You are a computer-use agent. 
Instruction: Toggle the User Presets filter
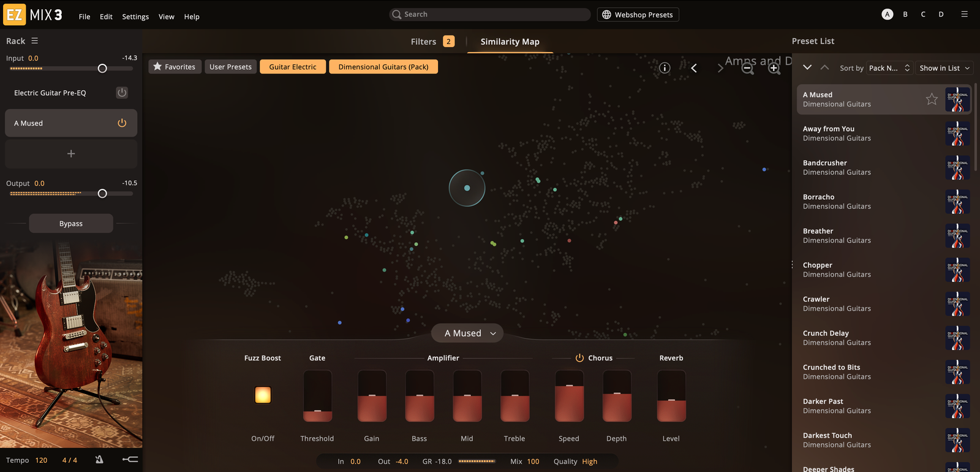click(x=230, y=66)
